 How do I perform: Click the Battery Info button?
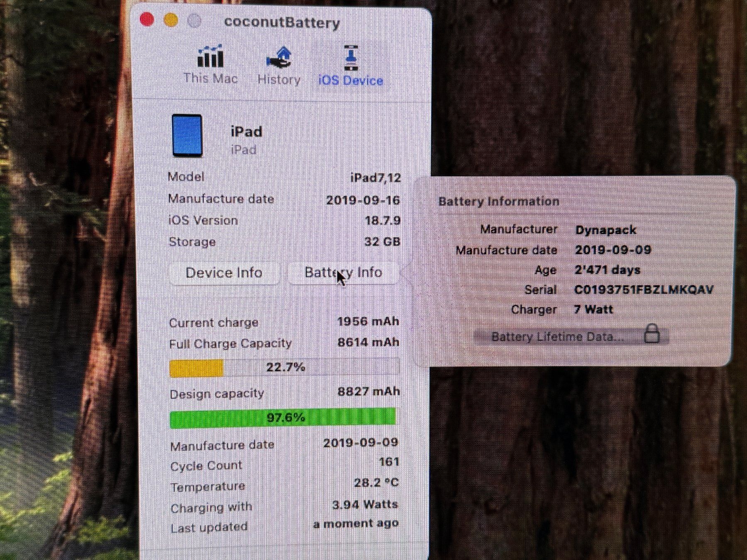point(343,273)
